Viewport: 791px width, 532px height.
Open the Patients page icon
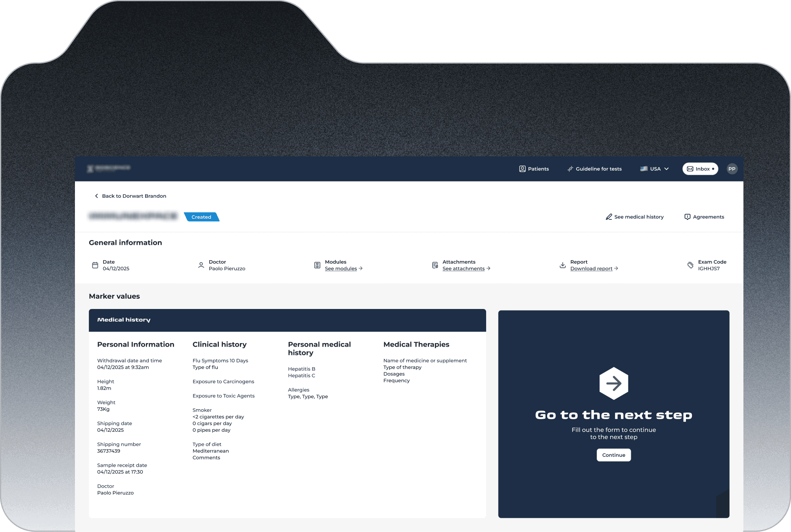click(522, 169)
